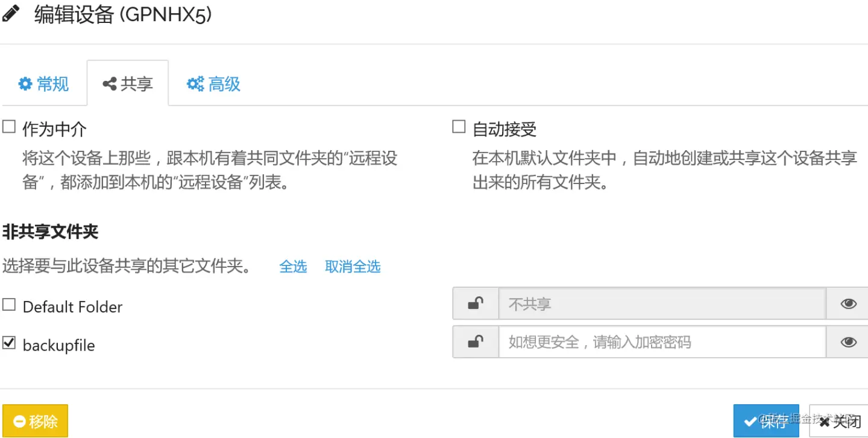Click the pencil edit icon in title
The width and height of the screenshot is (868, 438).
[x=11, y=14]
